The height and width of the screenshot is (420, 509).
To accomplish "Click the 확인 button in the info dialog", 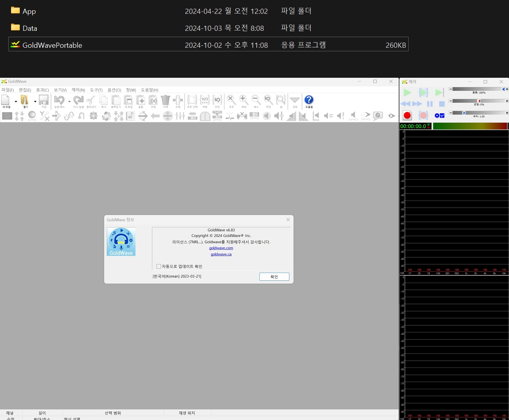I will tap(274, 277).
